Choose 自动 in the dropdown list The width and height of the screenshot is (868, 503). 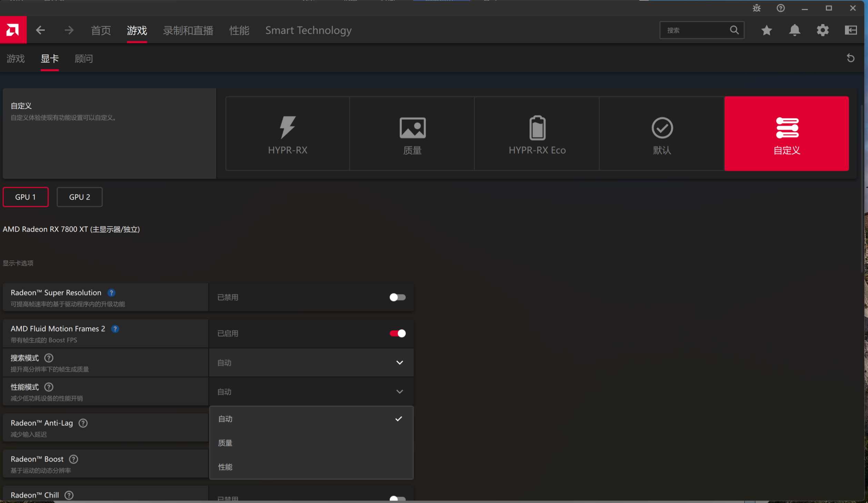(x=311, y=419)
